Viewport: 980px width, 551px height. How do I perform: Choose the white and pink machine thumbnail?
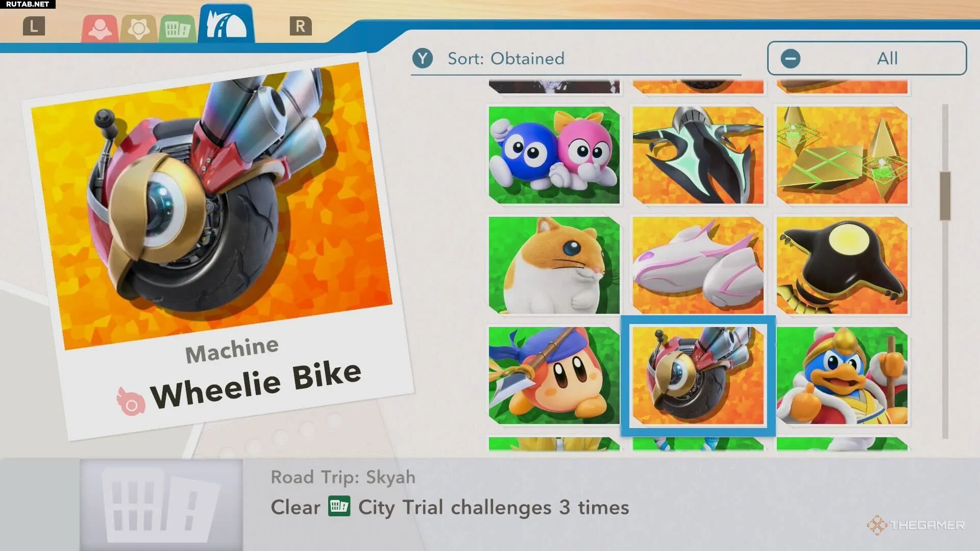(x=698, y=265)
